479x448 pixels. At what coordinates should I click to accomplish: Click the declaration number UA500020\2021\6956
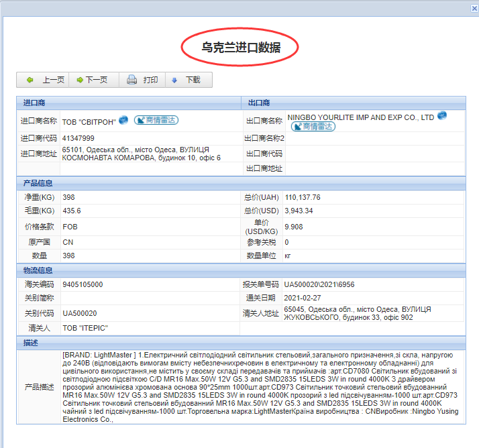319,284
